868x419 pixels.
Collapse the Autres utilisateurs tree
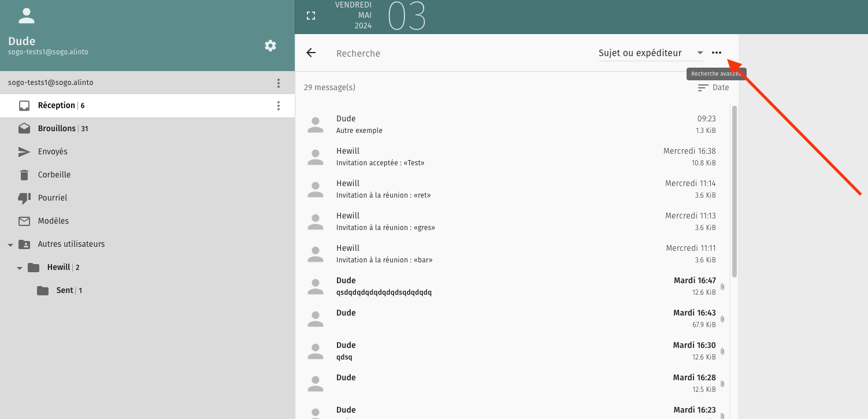[10, 244]
